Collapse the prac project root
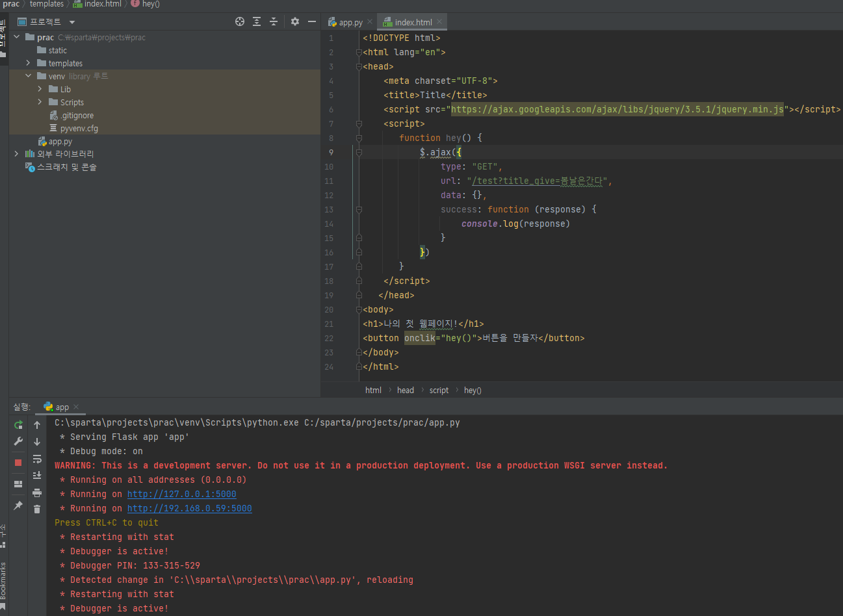The image size is (843, 616). [16, 37]
